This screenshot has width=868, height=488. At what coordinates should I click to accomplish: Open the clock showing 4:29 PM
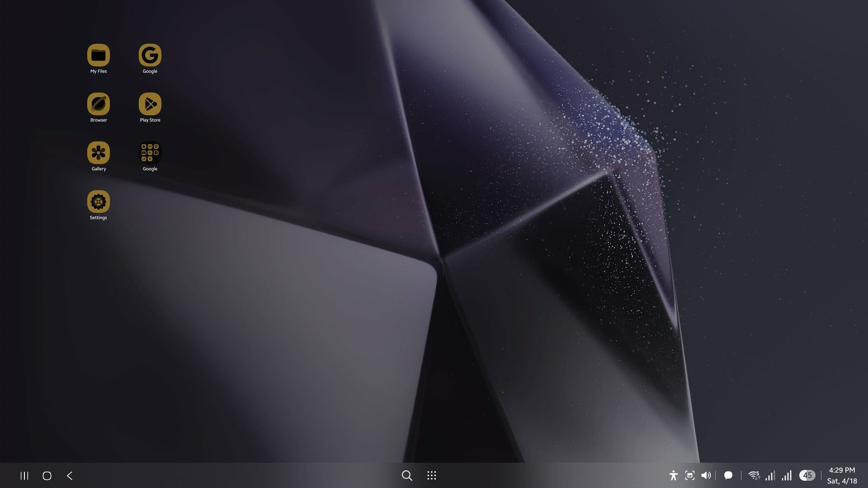point(841,470)
